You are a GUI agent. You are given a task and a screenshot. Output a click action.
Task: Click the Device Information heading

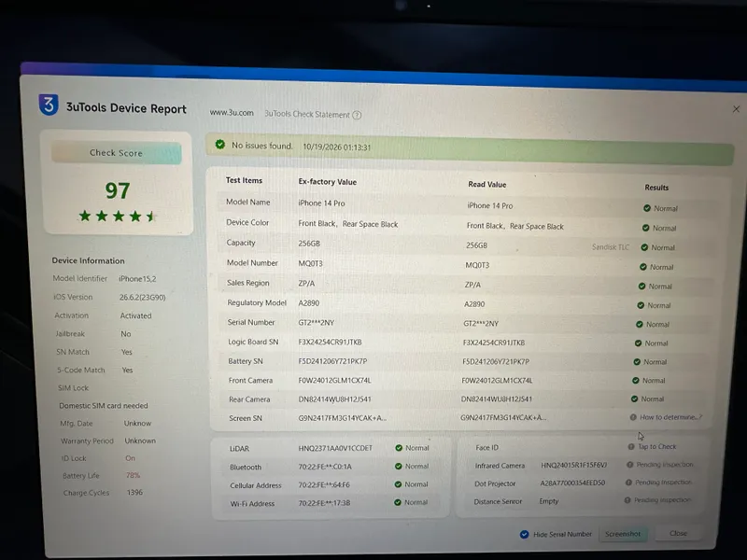tap(88, 260)
